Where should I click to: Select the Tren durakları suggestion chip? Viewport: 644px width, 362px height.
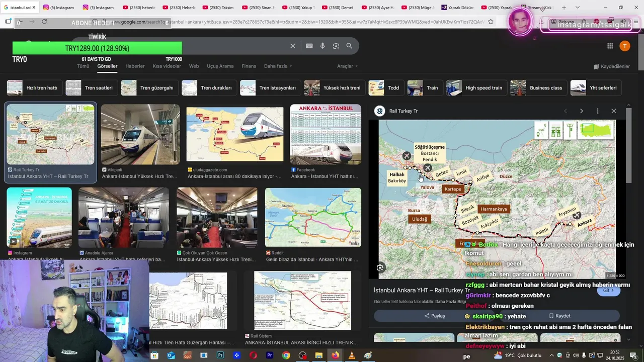(x=209, y=88)
